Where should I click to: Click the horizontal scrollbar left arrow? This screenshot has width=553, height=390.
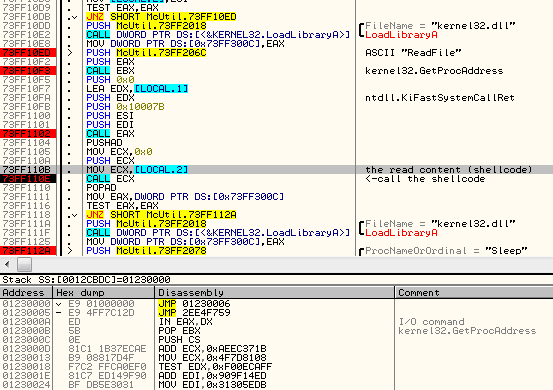pyautogui.click(x=7, y=264)
